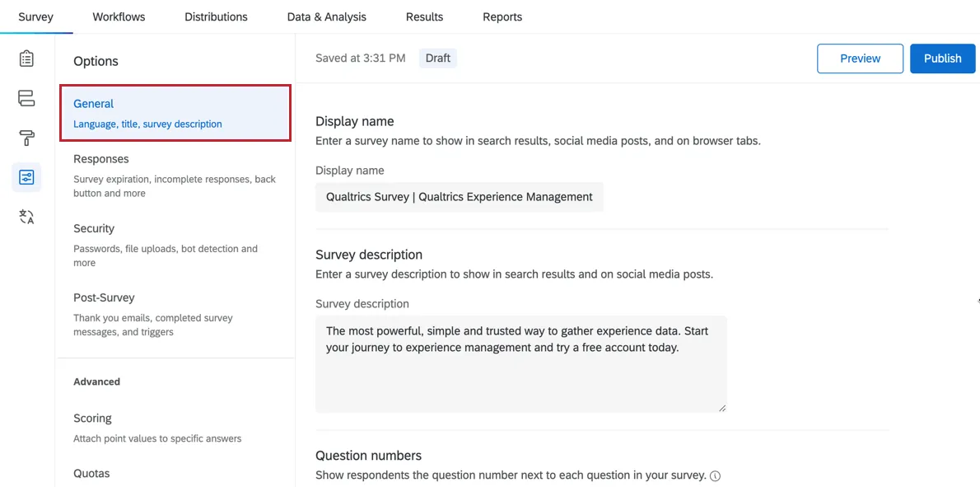980x487 pixels.
Task: Open the Reports tab
Action: (502, 16)
